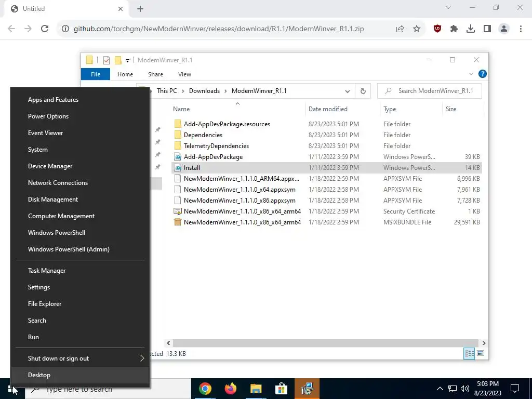Image resolution: width=532 pixels, height=399 pixels.
Task: Open the File tab in Explorer
Action: pyautogui.click(x=96, y=74)
